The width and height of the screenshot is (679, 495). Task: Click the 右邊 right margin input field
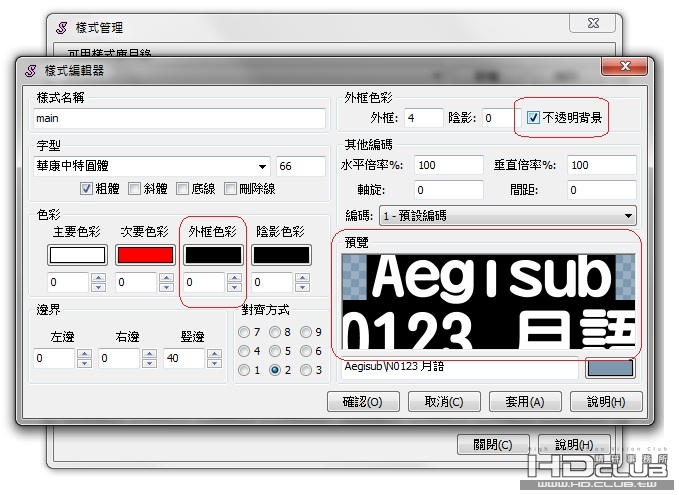click(x=119, y=358)
